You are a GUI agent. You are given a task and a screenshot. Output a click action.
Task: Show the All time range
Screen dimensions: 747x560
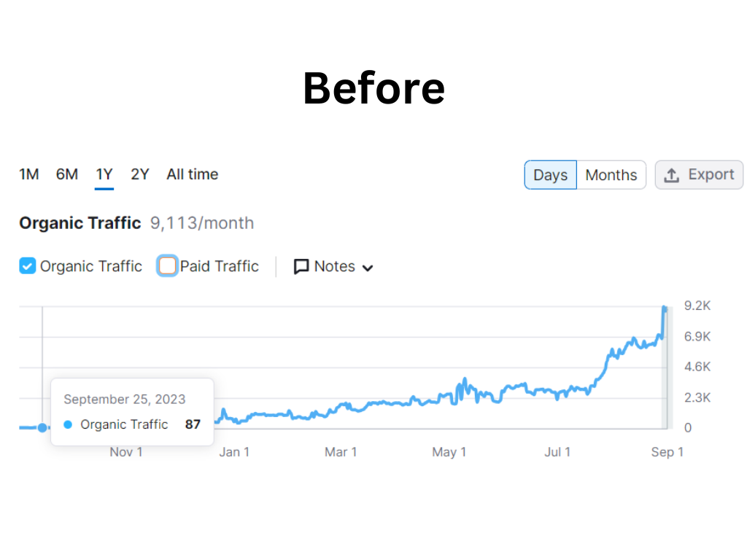coord(192,174)
